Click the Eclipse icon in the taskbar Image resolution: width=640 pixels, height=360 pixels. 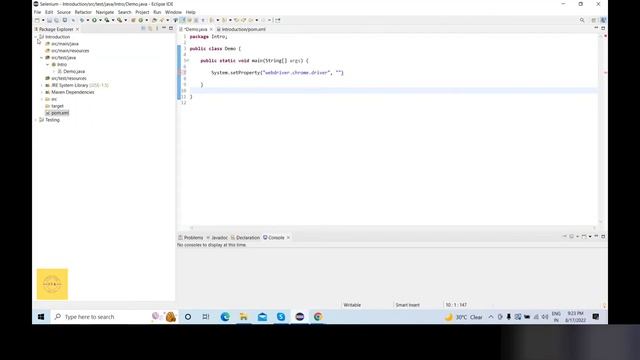(300, 317)
